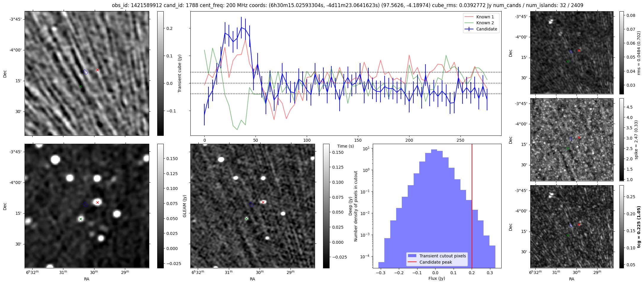The height and width of the screenshot is (284, 644).
Task: Click red X marker in rms map
Action: (x=579, y=51)
